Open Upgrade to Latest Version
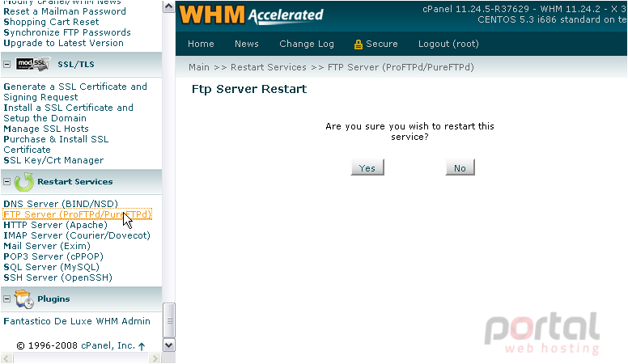628x364 pixels. point(63,43)
